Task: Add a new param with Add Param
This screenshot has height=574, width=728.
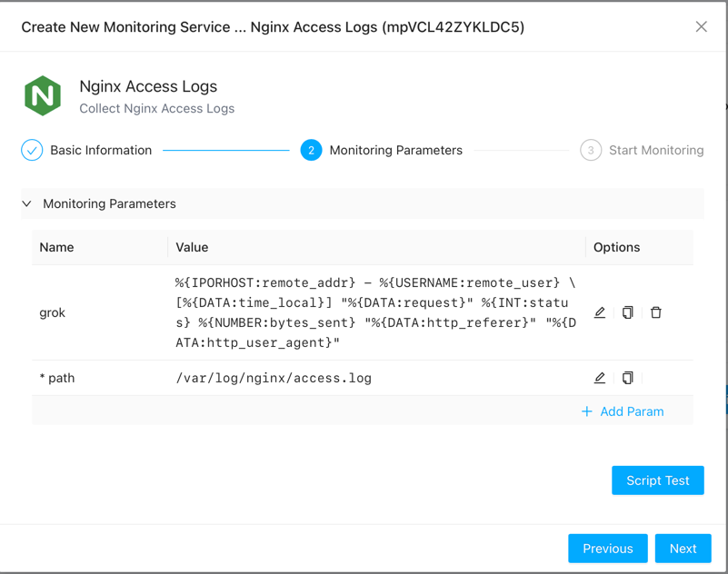Action: pyautogui.click(x=623, y=411)
